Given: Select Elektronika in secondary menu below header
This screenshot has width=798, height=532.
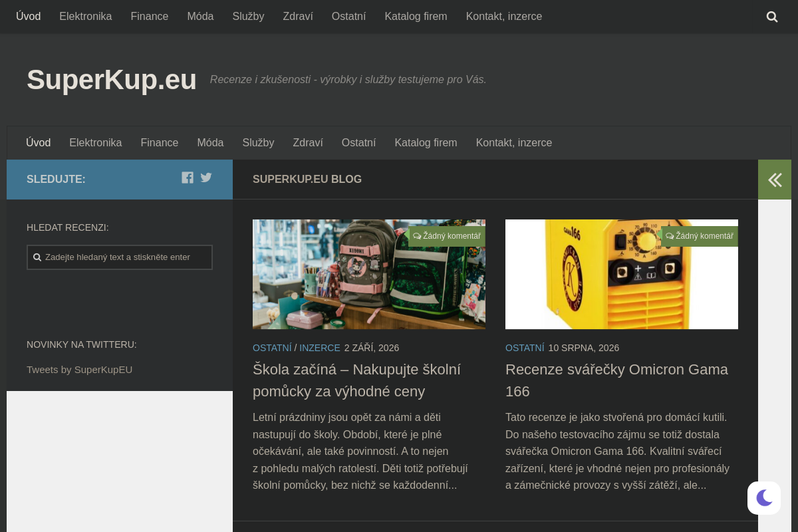Looking at the screenshot, I should click(x=96, y=143).
